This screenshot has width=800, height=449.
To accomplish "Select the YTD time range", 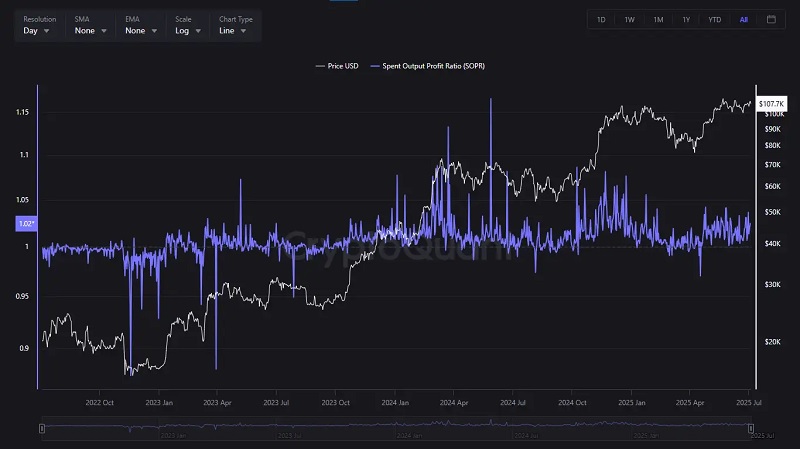I will (x=714, y=19).
